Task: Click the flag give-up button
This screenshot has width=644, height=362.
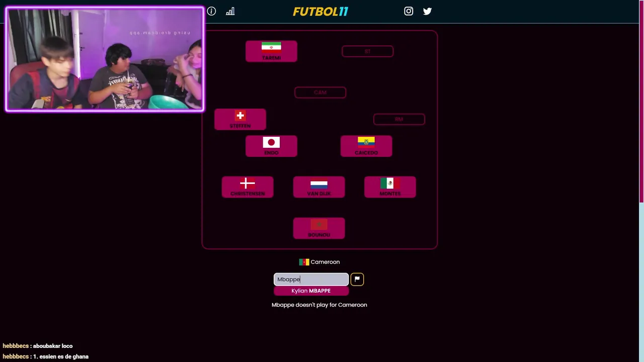Action: tap(357, 279)
